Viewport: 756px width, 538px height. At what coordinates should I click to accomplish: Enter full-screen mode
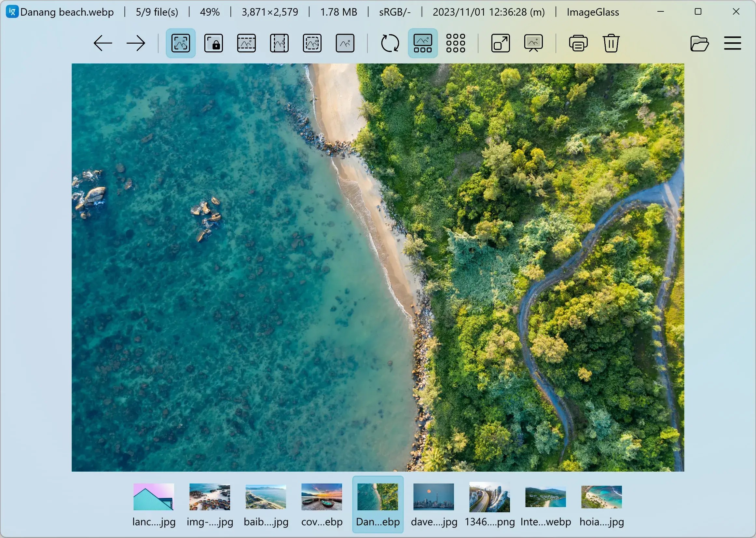[500, 43]
